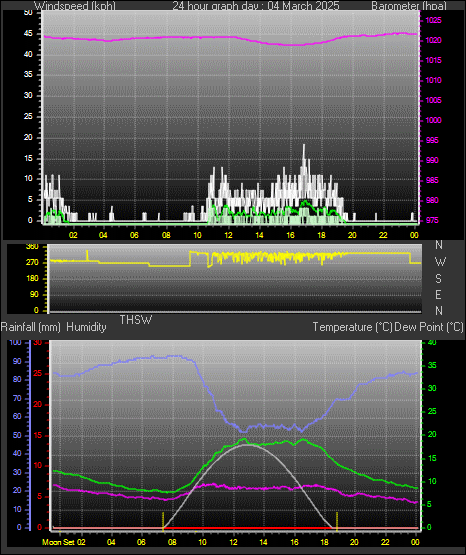Click the green 40 temperature axis label
The height and width of the screenshot is (555, 466).
pyautogui.click(x=432, y=343)
